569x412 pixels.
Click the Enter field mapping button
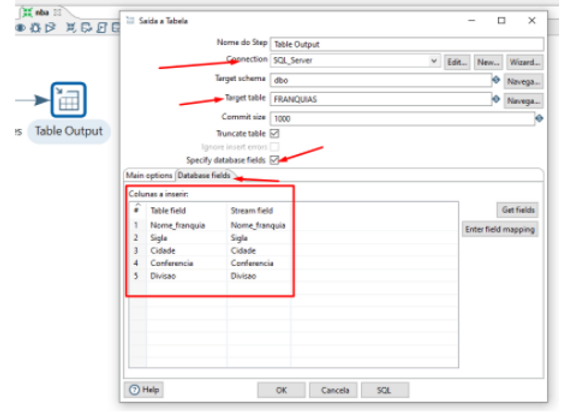[500, 229]
